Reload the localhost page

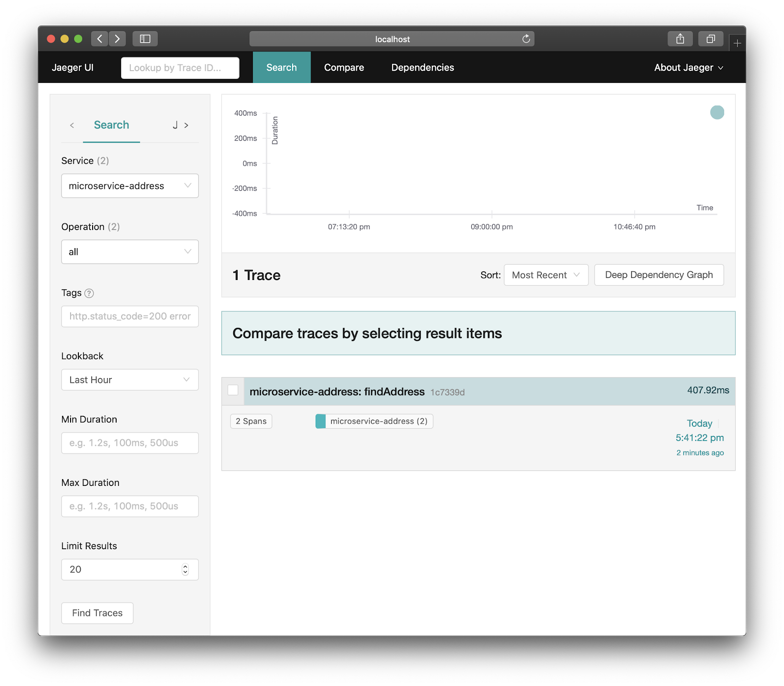(x=526, y=39)
